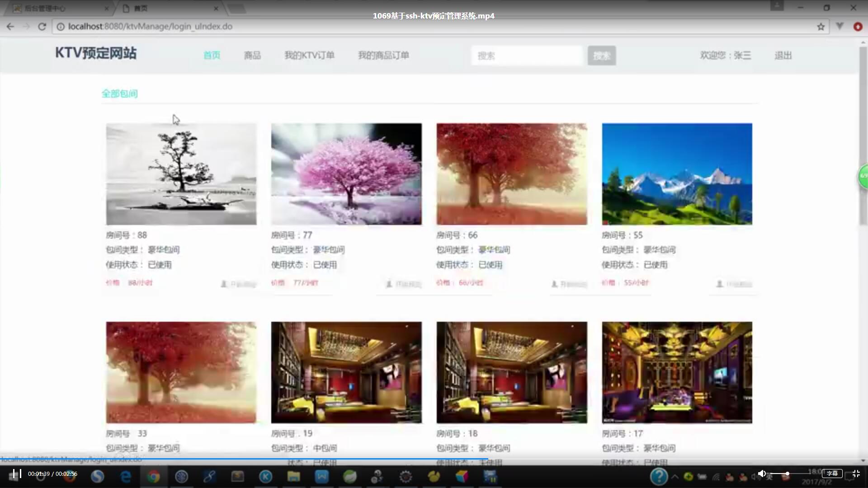Viewport: 868px width, 488px height.
Task: Click the browser forward arrow
Action: click(26, 27)
